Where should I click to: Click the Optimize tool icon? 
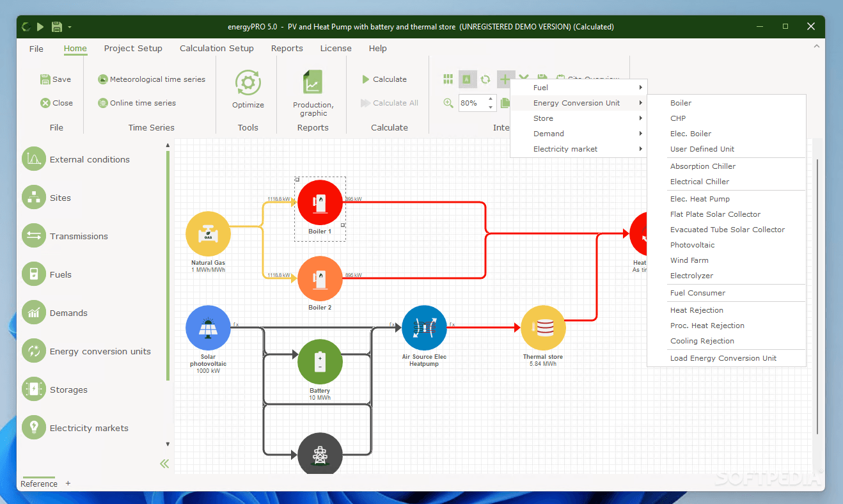click(x=248, y=83)
